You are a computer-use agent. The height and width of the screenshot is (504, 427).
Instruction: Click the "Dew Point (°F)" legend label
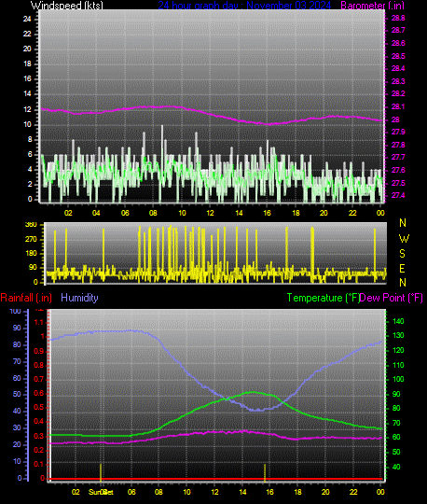[x=391, y=298]
